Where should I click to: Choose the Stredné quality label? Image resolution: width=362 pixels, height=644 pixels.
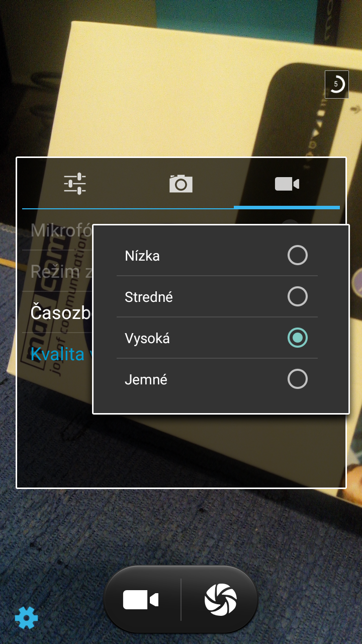tap(149, 297)
